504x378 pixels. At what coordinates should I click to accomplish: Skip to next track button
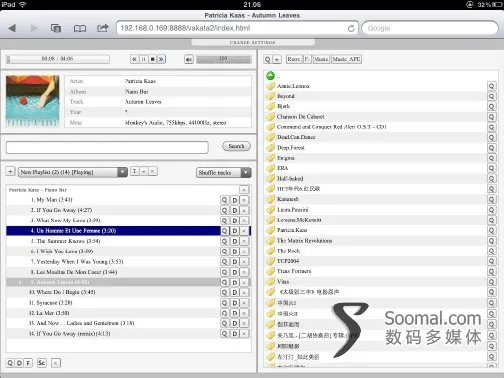161,59
